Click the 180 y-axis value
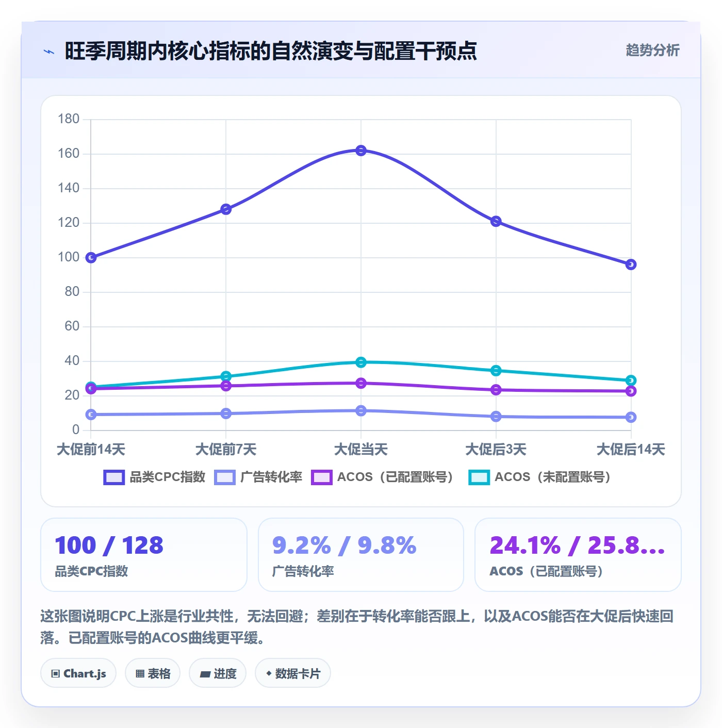 tap(69, 119)
